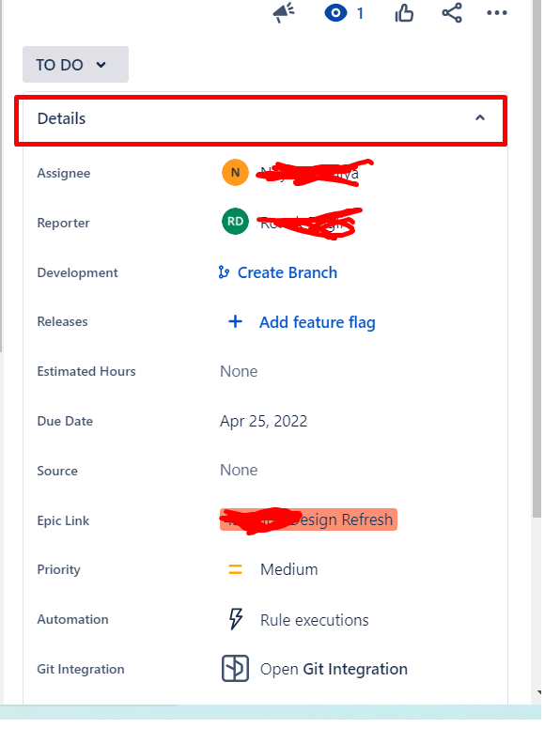Edit the Estimated Hours None value
560x744 pixels.
point(239,371)
